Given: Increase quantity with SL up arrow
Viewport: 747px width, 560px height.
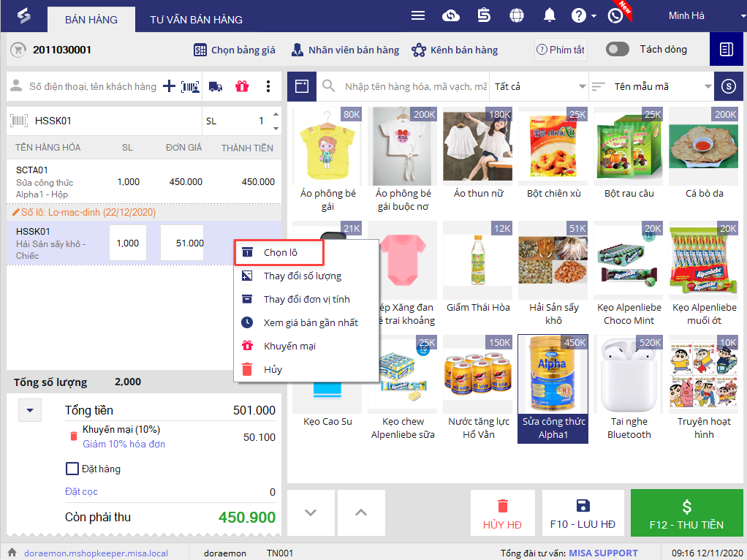Looking at the screenshot, I should click(276, 114).
